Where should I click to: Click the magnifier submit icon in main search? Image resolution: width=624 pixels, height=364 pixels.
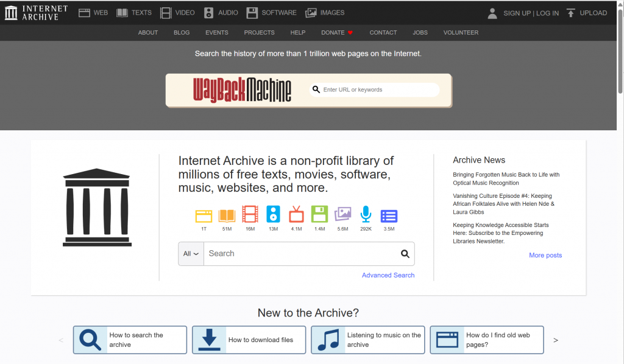pos(405,254)
